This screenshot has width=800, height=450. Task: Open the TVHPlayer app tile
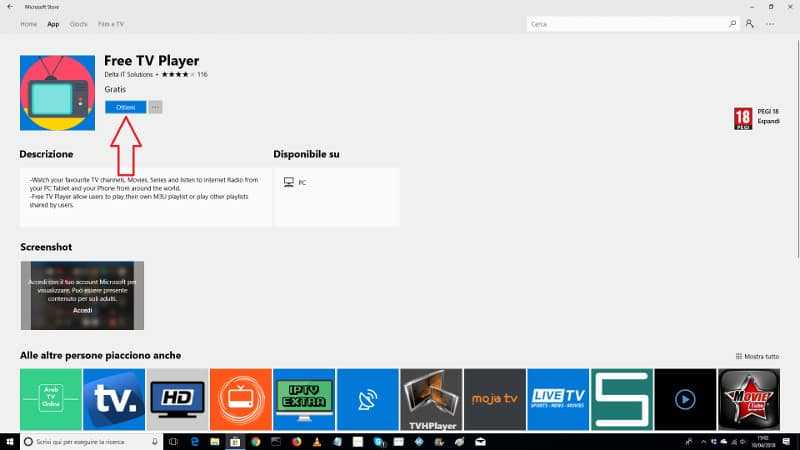(x=431, y=399)
